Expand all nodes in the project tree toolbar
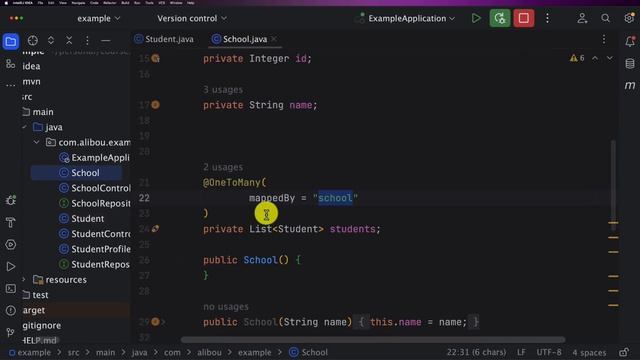 (x=51, y=40)
